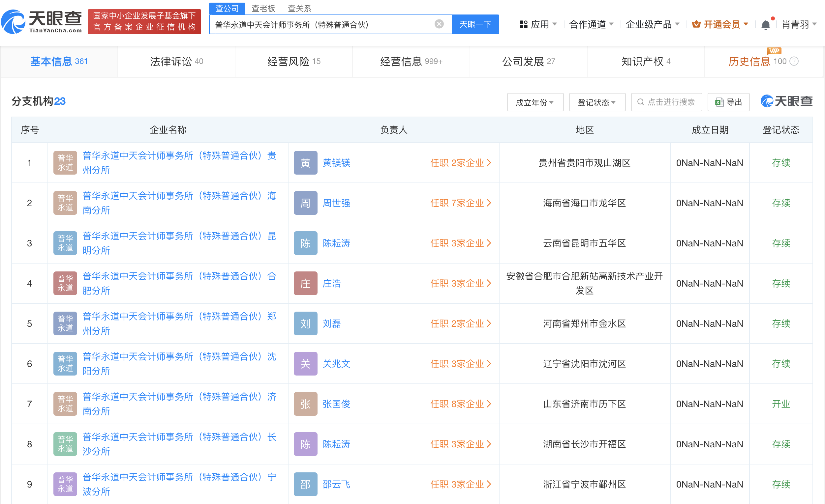Open the 沈阳分所 company link

pos(179,364)
